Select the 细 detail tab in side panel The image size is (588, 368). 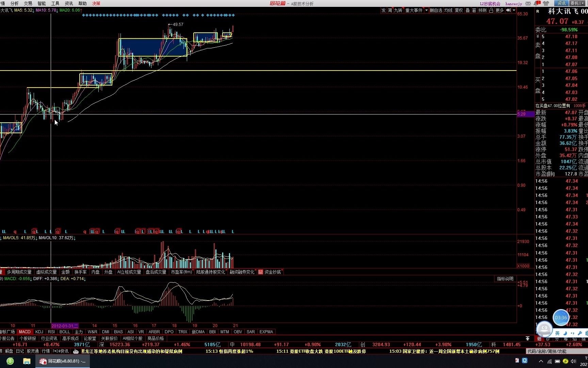(539, 338)
